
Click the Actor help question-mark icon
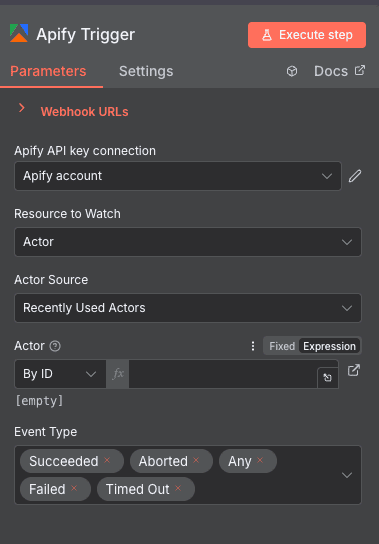(55, 346)
